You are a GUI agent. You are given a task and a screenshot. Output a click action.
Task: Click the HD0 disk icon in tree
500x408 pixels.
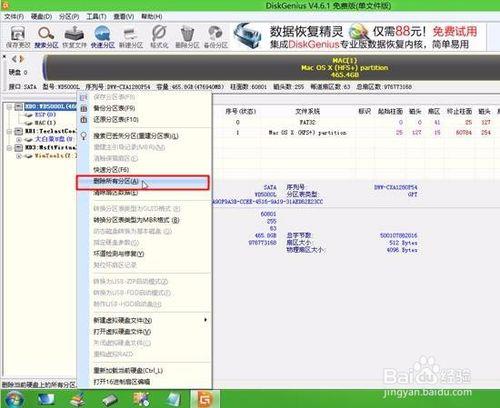(x=19, y=107)
